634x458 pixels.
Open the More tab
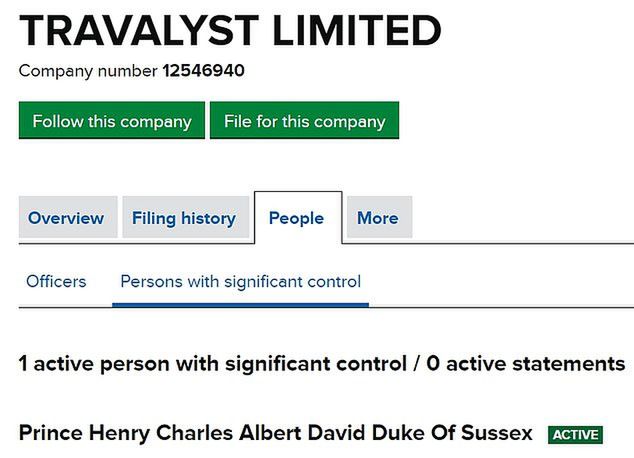tap(377, 218)
